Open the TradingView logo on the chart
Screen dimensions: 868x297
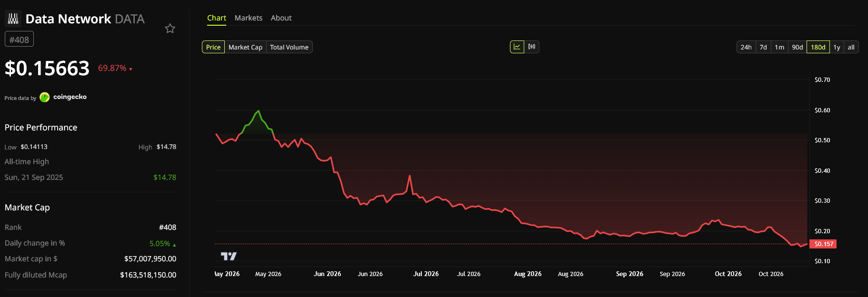229,256
